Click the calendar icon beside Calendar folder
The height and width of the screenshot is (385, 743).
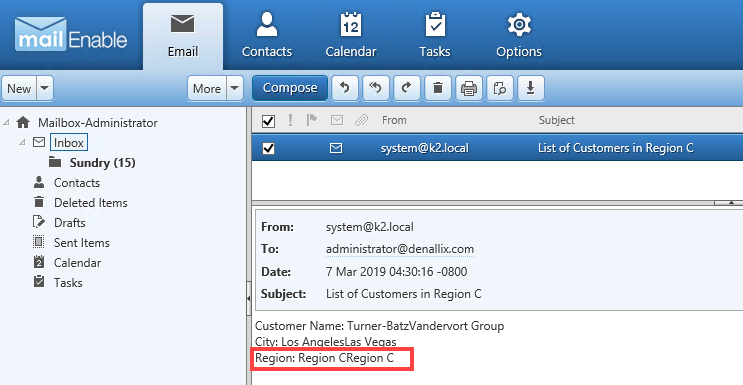pos(39,262)
